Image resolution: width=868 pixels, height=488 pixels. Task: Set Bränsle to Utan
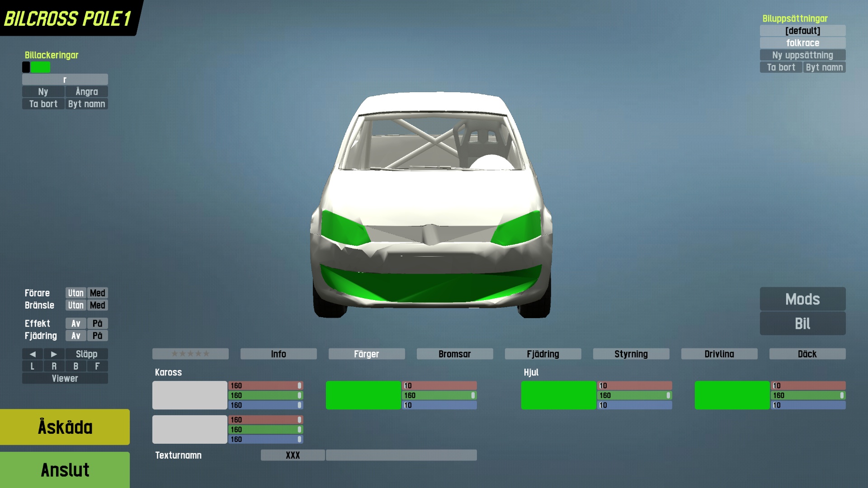[x=75, y=305]
